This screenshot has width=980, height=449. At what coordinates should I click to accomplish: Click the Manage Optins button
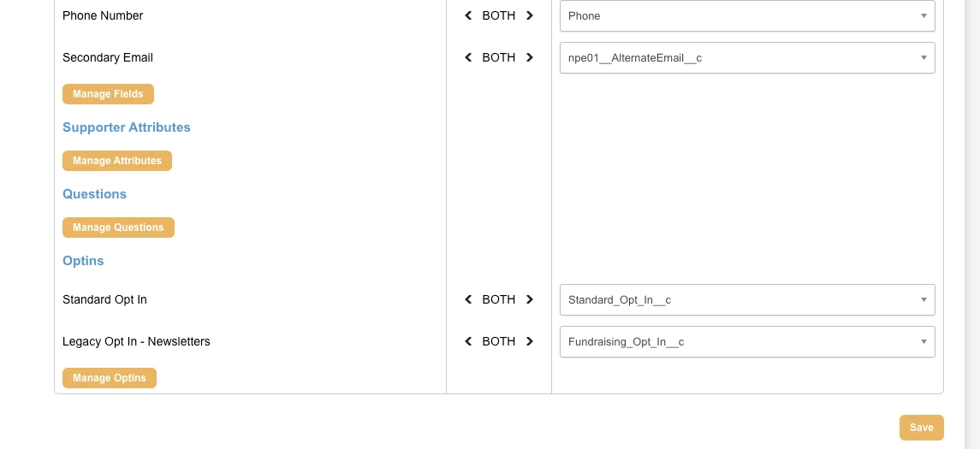(x=110, y=378)
